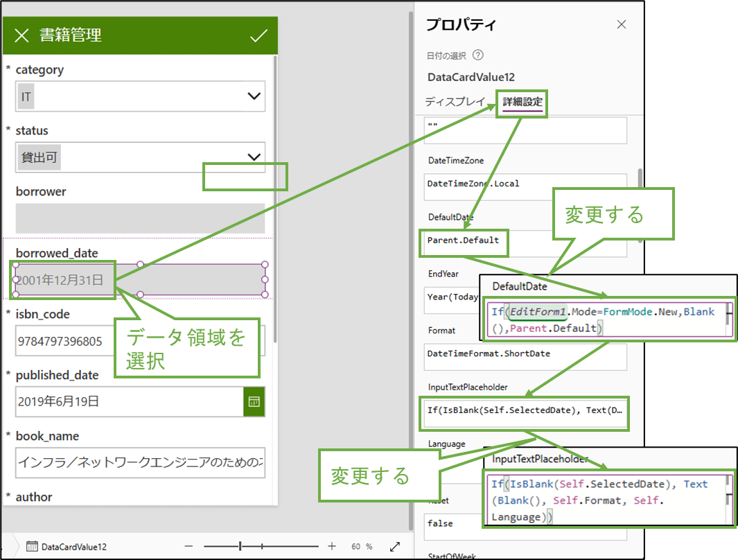Click the borrower gray input field

(x=140, y=218)
